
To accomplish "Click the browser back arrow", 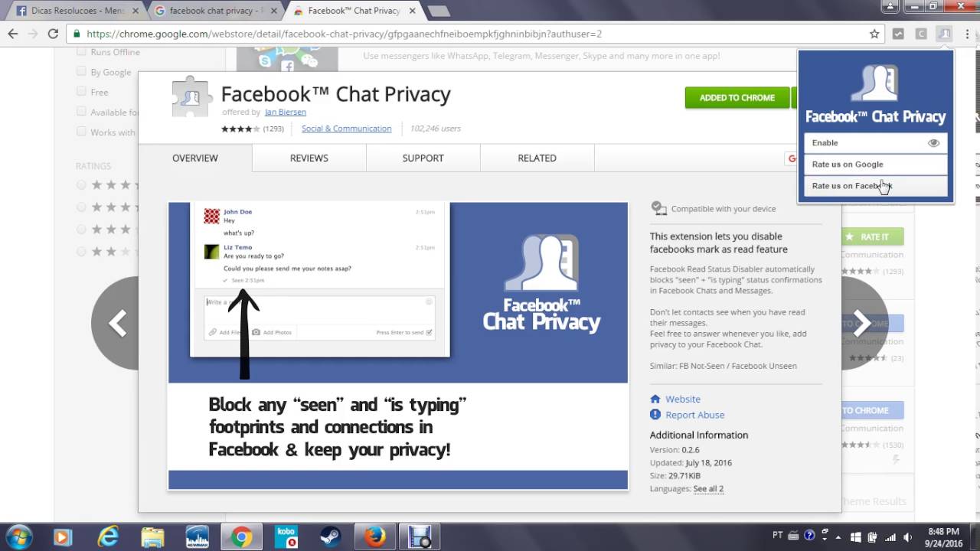I will point(12,34).
